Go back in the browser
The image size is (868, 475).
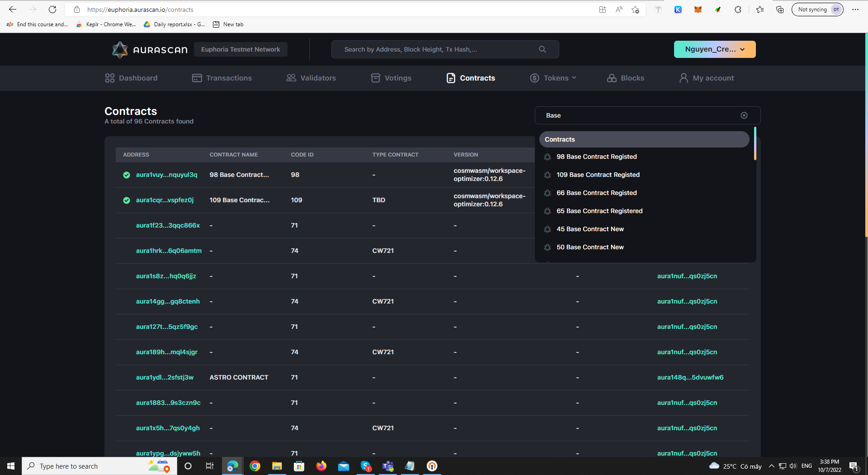[13, 9]
